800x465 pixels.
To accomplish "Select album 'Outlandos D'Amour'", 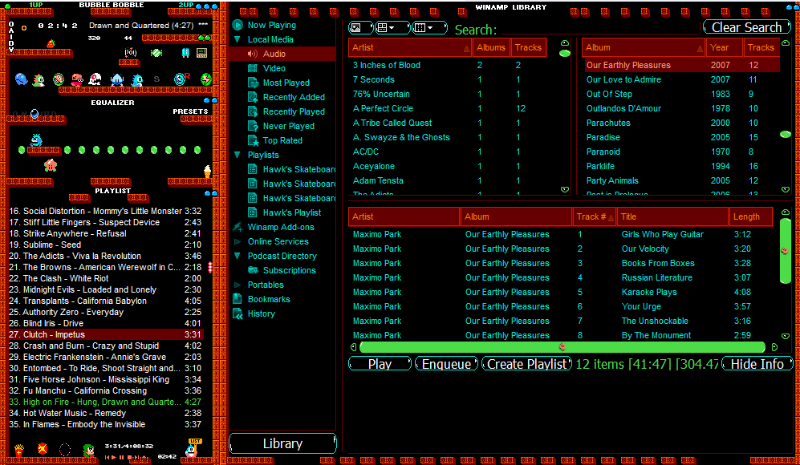I will coord(623,108).
